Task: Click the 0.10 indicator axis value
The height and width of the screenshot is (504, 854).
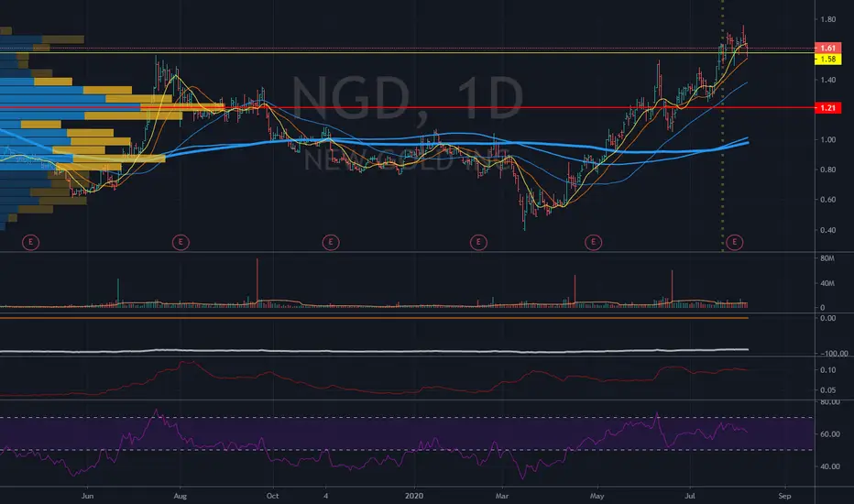Action: pos(827,370)
